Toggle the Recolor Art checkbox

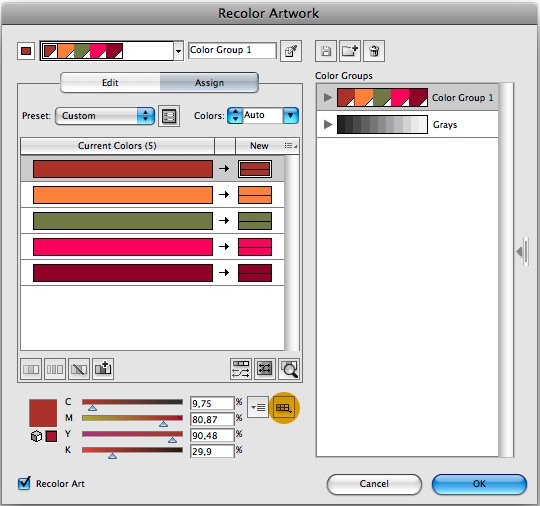24,483
